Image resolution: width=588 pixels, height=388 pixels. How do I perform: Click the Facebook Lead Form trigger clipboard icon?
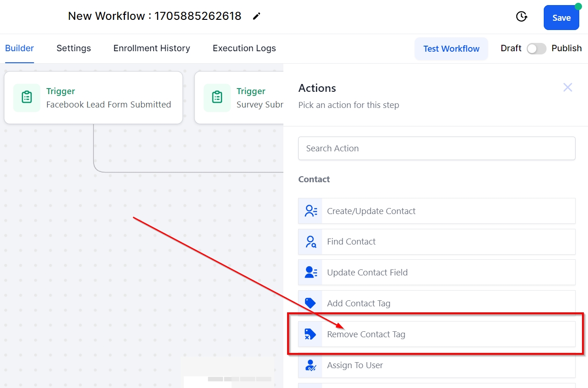[x=27, y=97]
